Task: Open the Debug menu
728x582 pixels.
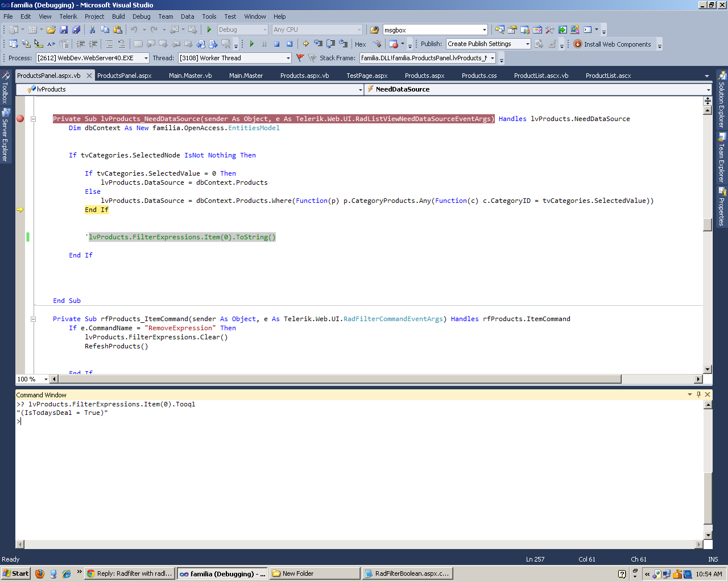Action: 141,16
